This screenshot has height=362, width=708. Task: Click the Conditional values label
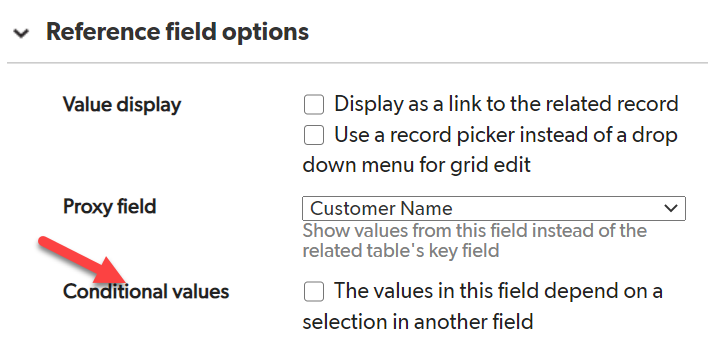pyautogui.click(x=146, y=292)
